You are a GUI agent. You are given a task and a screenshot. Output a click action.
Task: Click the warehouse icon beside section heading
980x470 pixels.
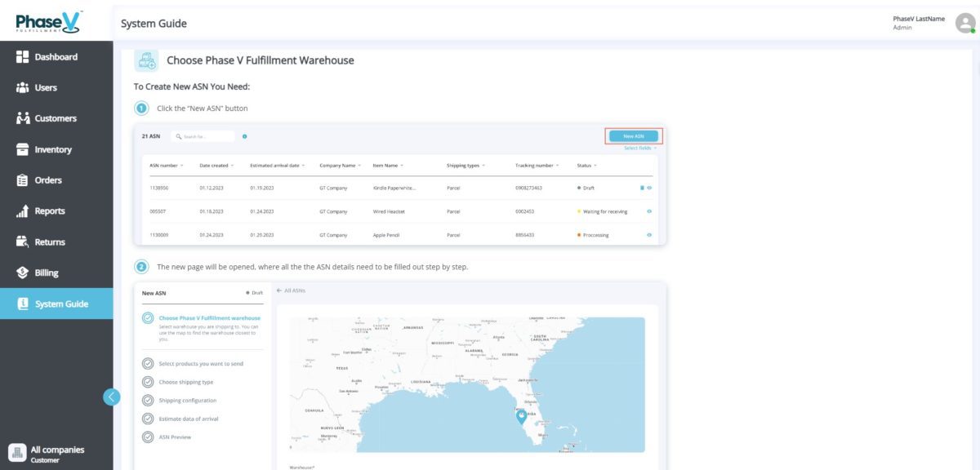pyautogui.click(x=146, y=60)
